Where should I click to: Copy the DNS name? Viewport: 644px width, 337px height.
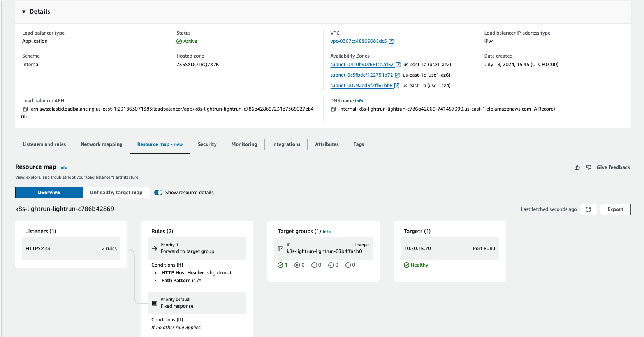[333, 109]
